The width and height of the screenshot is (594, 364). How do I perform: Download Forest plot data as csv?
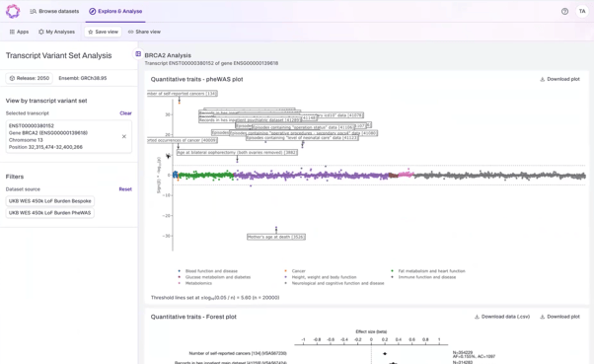(x=502, y=317)
